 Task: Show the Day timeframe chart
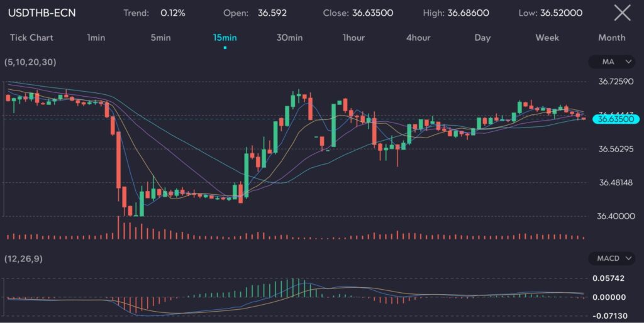pos(482,38)
